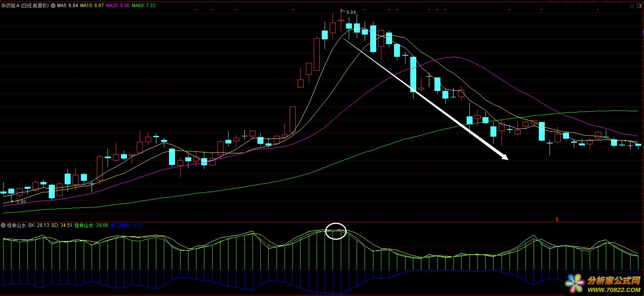Toggle the side panel icon at top-right
The width and height of the screenshot is (644, 296).
(640, 6)
